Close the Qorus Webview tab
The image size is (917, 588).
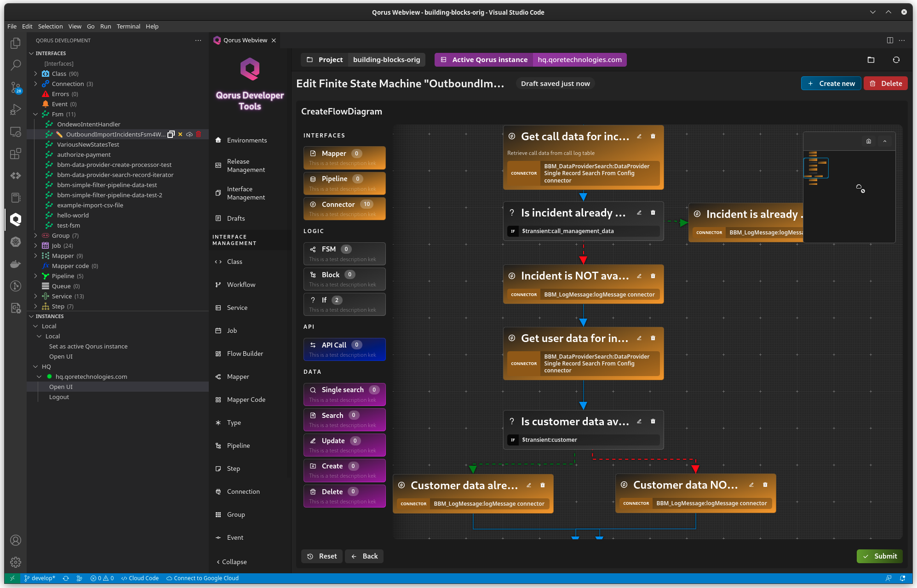(274, 40)
